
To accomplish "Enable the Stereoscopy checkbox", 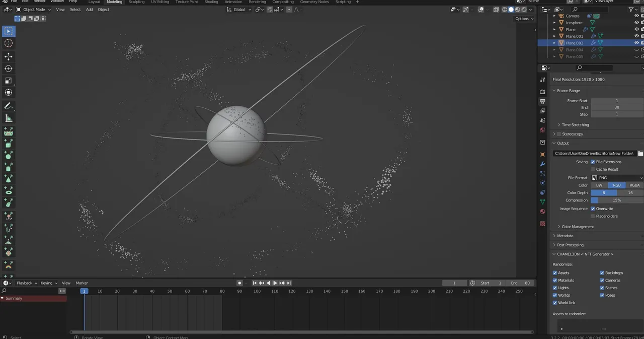I will click(x=558, y=134).
